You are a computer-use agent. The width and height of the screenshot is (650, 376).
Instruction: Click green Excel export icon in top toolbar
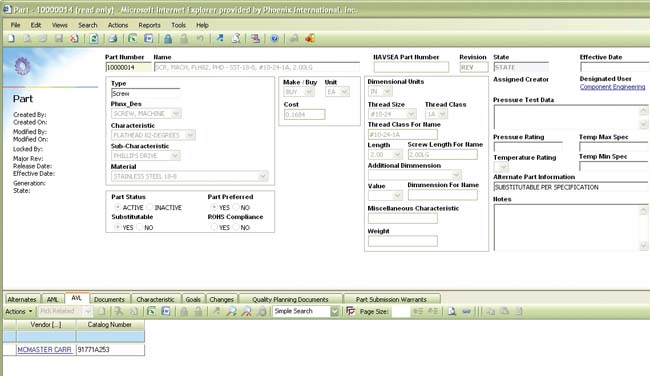132,39
